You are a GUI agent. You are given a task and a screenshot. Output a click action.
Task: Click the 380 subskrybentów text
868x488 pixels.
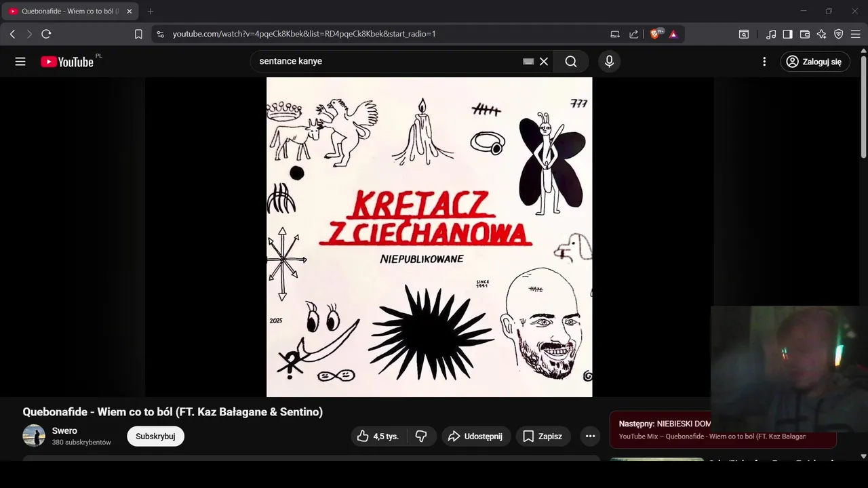tap(81, 443)
